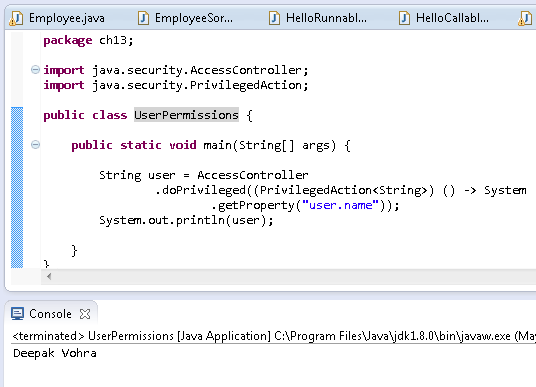Click the PrivilegedAction import line
The height and width of the screenshot is (387, 536).
pyautogui.click(x=176, y=85)
